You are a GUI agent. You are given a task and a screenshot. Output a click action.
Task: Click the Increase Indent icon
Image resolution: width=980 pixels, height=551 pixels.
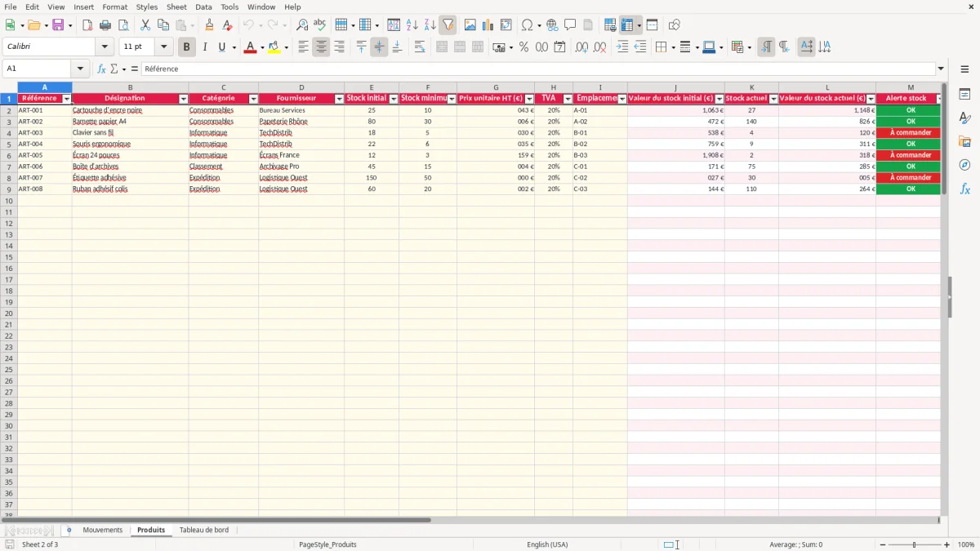coord(622,47)
